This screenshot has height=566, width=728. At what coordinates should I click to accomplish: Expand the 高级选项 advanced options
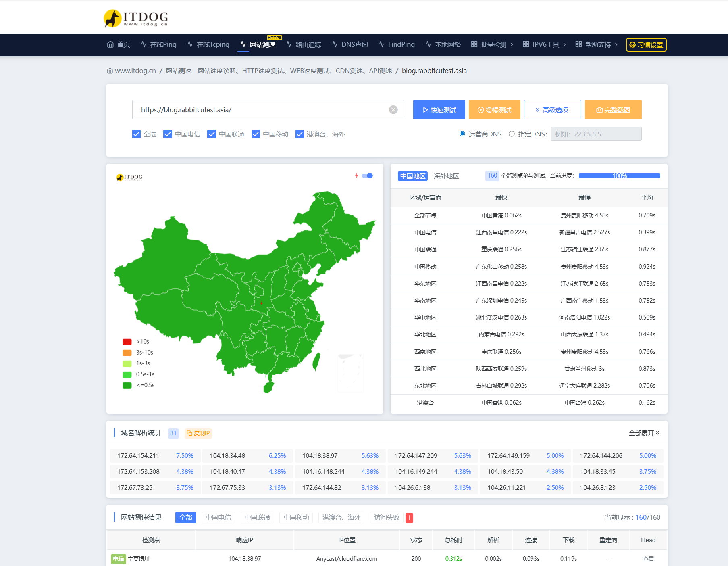552,110
